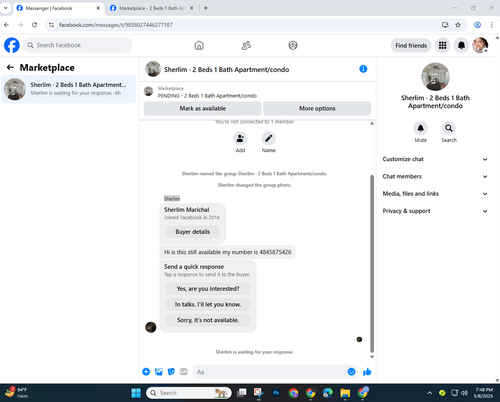The height and width of the screenshot is (402, 500).
Task: Close the Marketplace browser tab
Action: coord(192,8)
